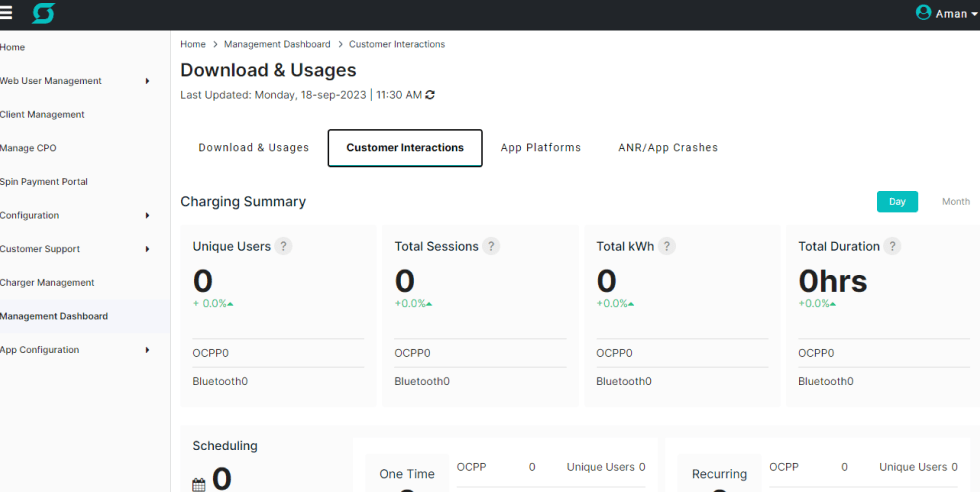This screenshot has height=492, width=980.
Task: Expand the Customer Support submenu
Action: (147, 249)
